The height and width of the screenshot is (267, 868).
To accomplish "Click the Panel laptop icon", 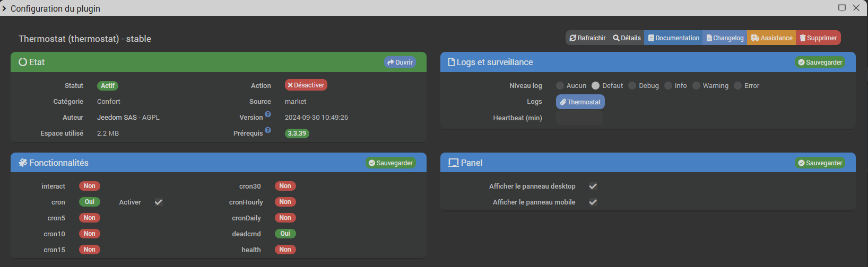I will [x=454, y=163].
